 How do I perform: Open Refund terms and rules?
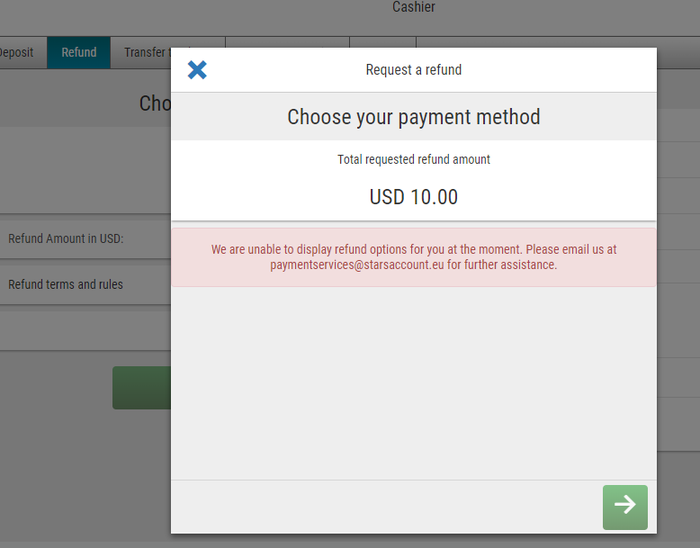coord(85,284)
